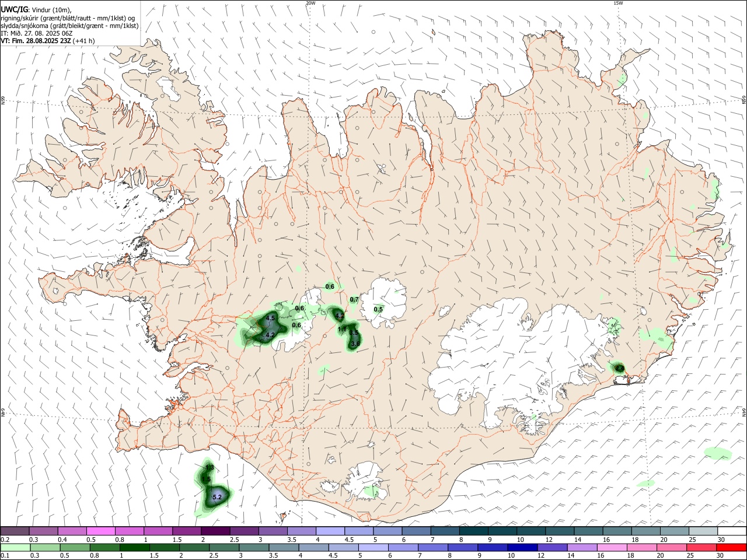Viewport: 747px width, 560px height.
Task: Pick the bright pink swatch at 0.5 on the upper scale
Action: tap(100, 531)
